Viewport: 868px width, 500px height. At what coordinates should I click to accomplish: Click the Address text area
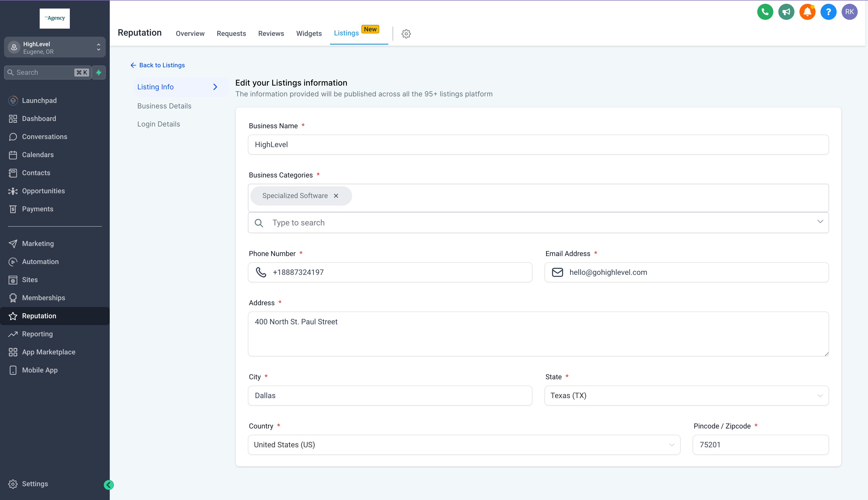(538, 334)
